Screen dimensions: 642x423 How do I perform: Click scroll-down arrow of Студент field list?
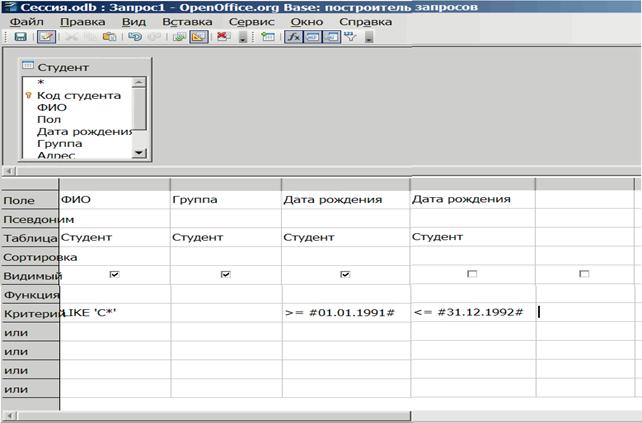pyautogui.click(x=139, y=153)
